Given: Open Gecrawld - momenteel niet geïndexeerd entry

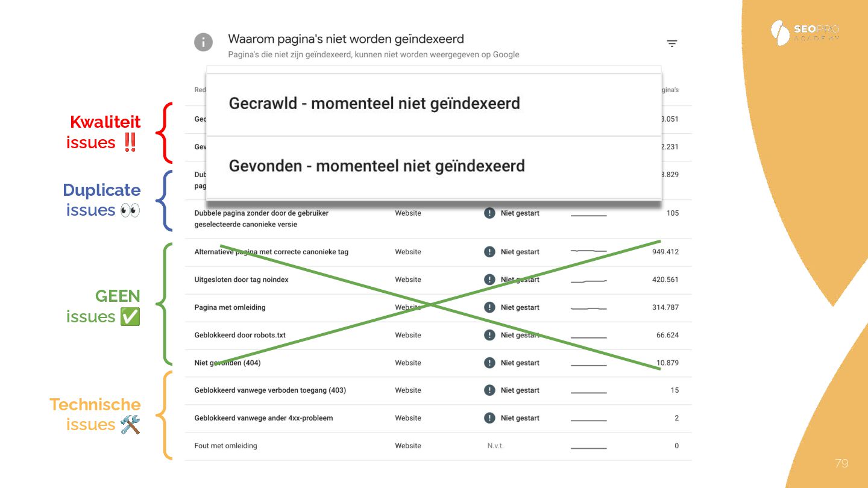Looking at the screenshot, I should (374, 104).
